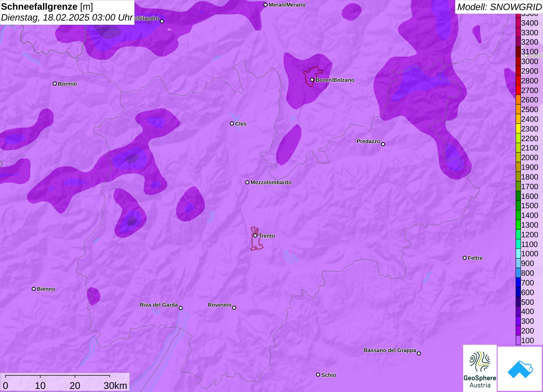Screen dimensions: 543x392
Task: Click the Rovereto location dot
Action: point(234,308)
